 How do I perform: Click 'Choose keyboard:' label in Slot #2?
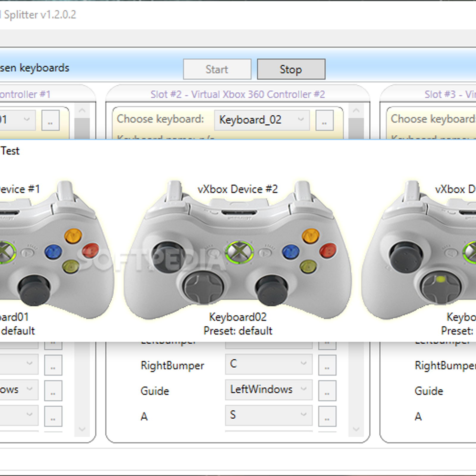click(160, 119)
